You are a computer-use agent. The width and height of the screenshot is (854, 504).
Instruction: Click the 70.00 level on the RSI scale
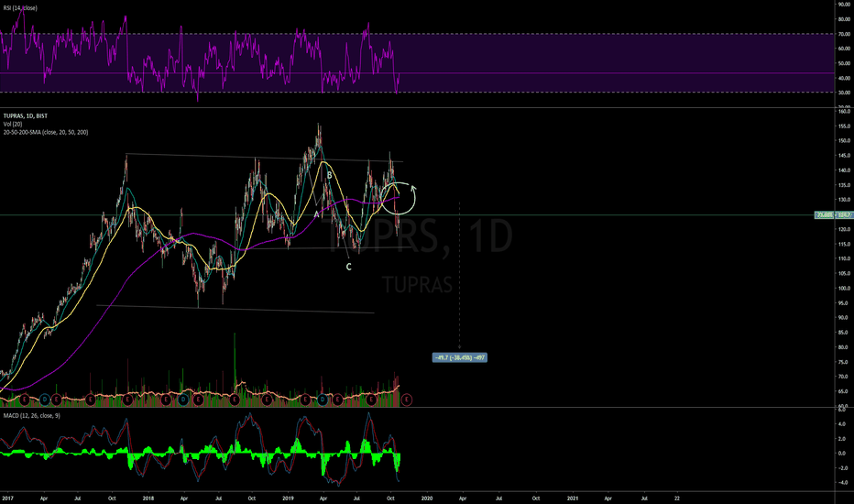click(x=844, y=34)
